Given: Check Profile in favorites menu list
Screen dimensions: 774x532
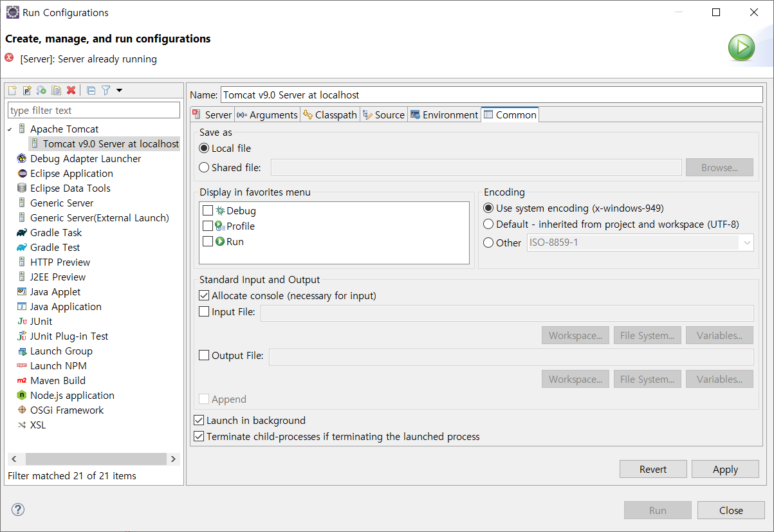Looking at the screenshot, I should click(x=208, y=226).
